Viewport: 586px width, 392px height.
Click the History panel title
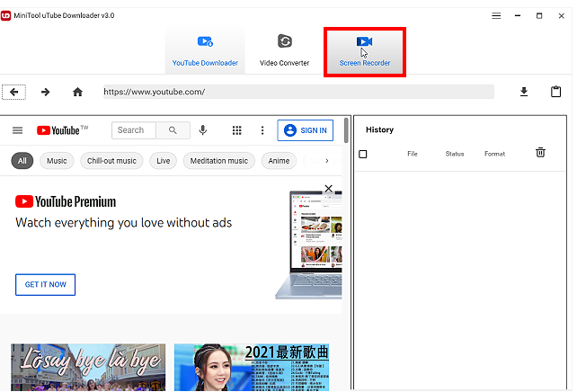[379, 129]
